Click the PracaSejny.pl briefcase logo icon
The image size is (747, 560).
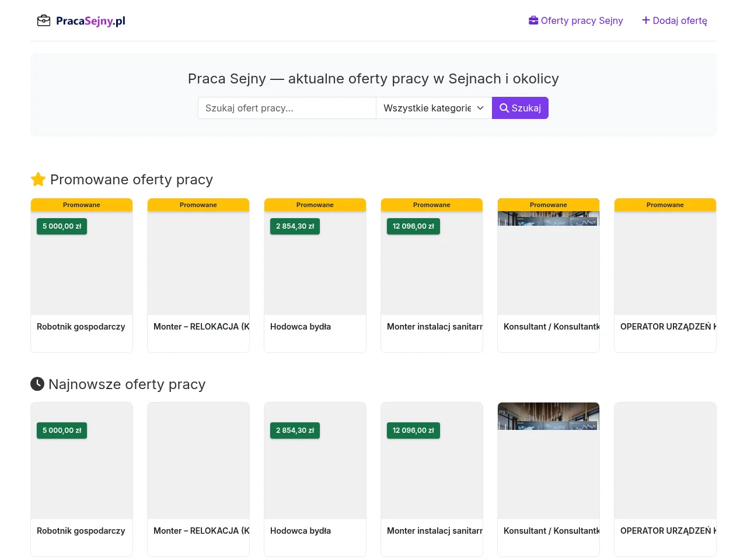click(x=44, y=21)
